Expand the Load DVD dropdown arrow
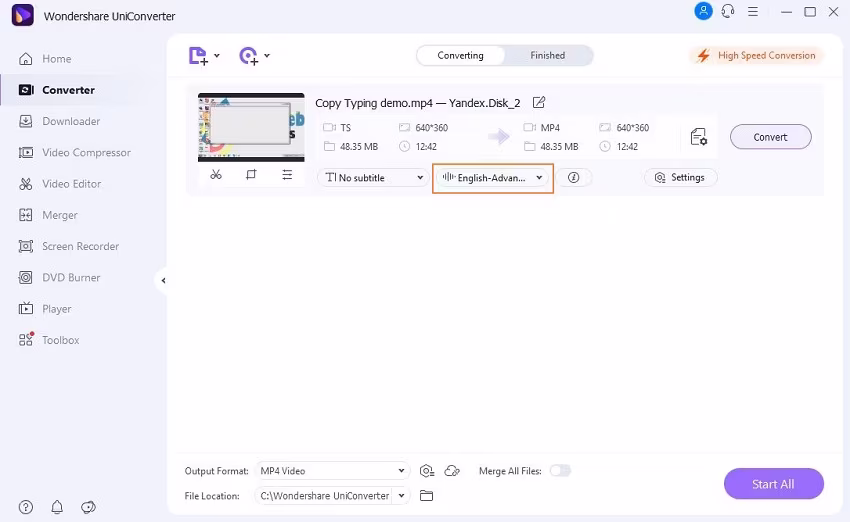850x522 pixels. coord(267,55)
